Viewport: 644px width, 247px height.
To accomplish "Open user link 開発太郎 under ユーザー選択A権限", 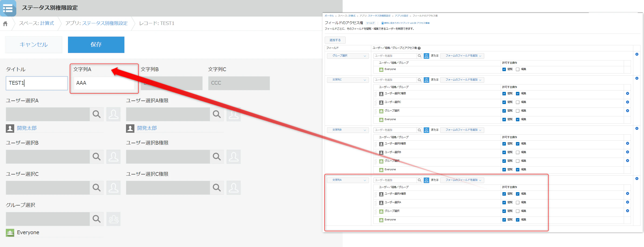I will (x=147, y=128).
